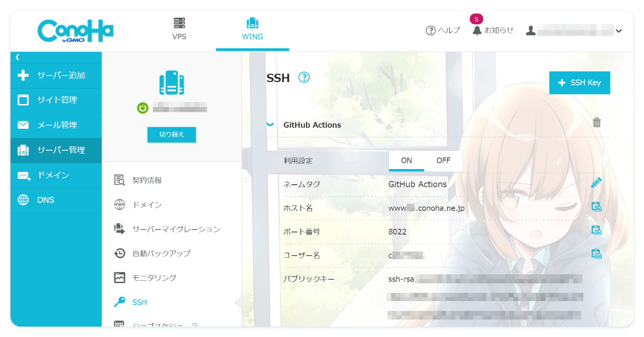Click the + SSH Key button
The width and height of the screenshot is (644, 337).
point(580,83)
